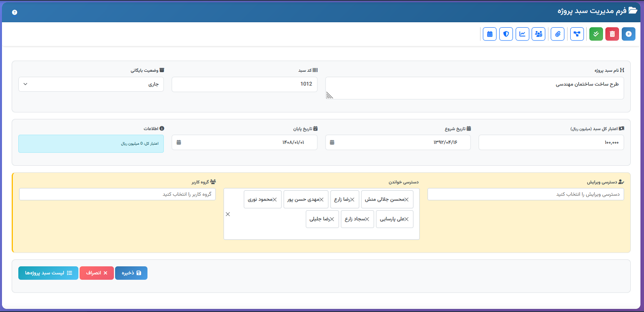
Task: Click the folder icon in form title
Action: click(x=633, y=11)
